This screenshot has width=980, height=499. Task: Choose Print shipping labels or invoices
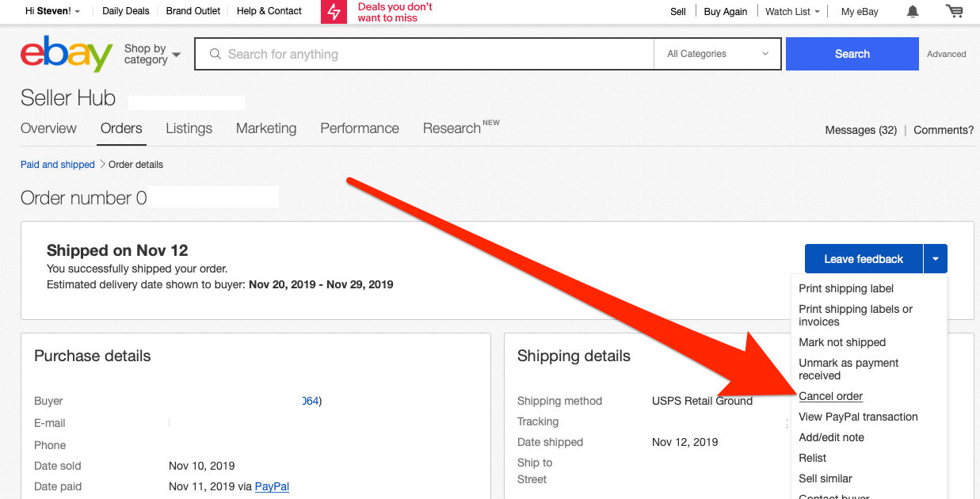coord(856,315)
